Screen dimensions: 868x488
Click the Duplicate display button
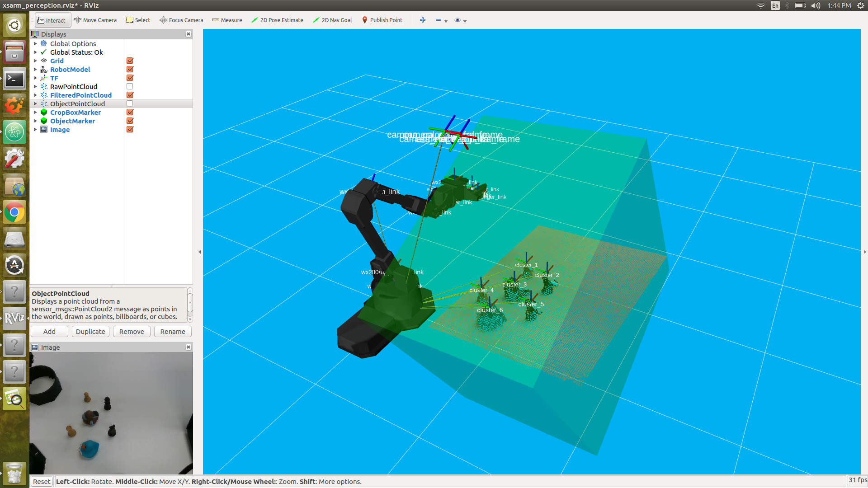tap(90, 332)
